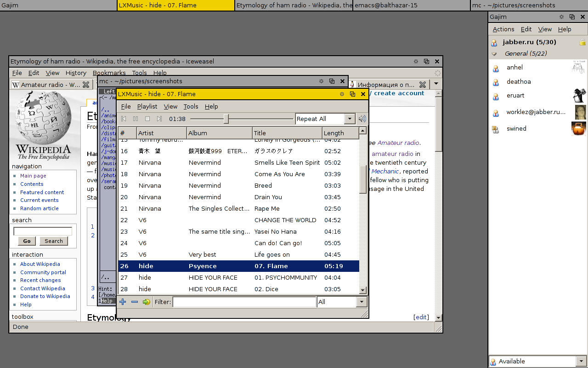The height and width of the screenshot is (368, 588).
Task: Click the mc window shade icon
Action: [322, 81]
